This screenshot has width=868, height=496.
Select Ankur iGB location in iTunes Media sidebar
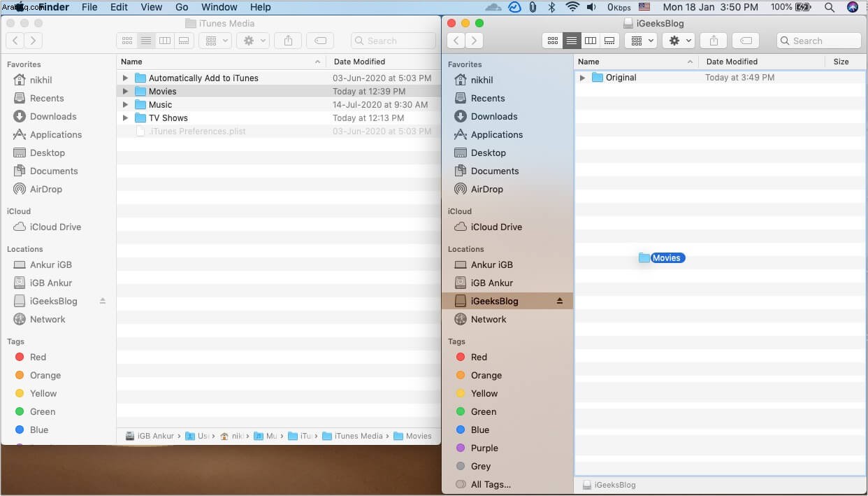click(x=50, y=264)
